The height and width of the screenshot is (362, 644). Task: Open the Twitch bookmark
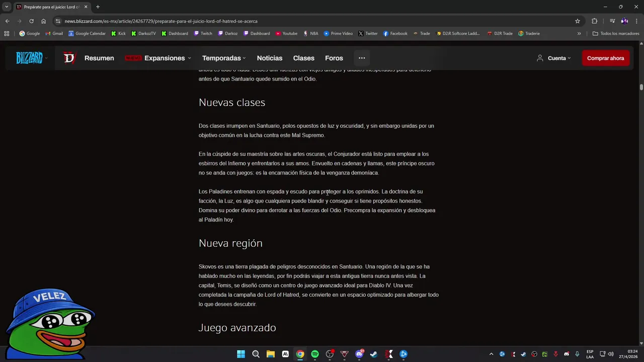203,34
